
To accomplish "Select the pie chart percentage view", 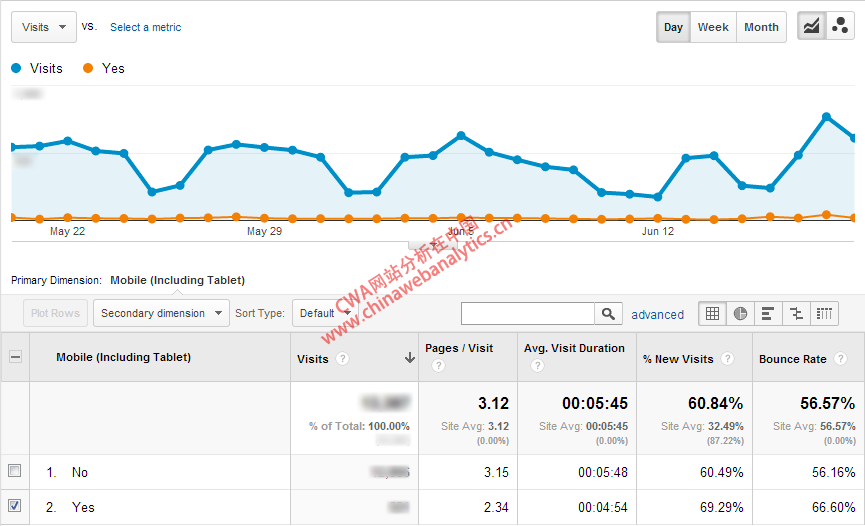I will [x=740, y=313].
